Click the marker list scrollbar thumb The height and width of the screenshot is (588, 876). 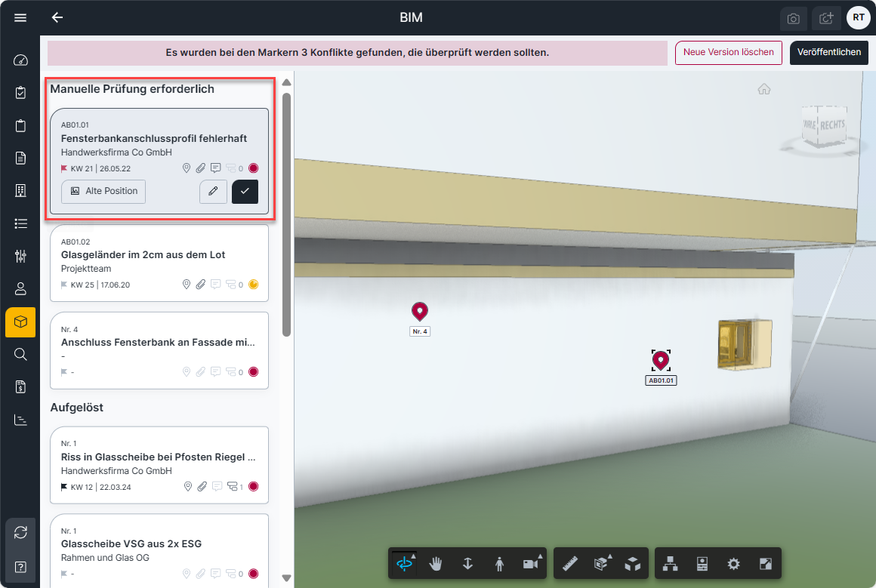pyautogui.click(x=287, y=215)
